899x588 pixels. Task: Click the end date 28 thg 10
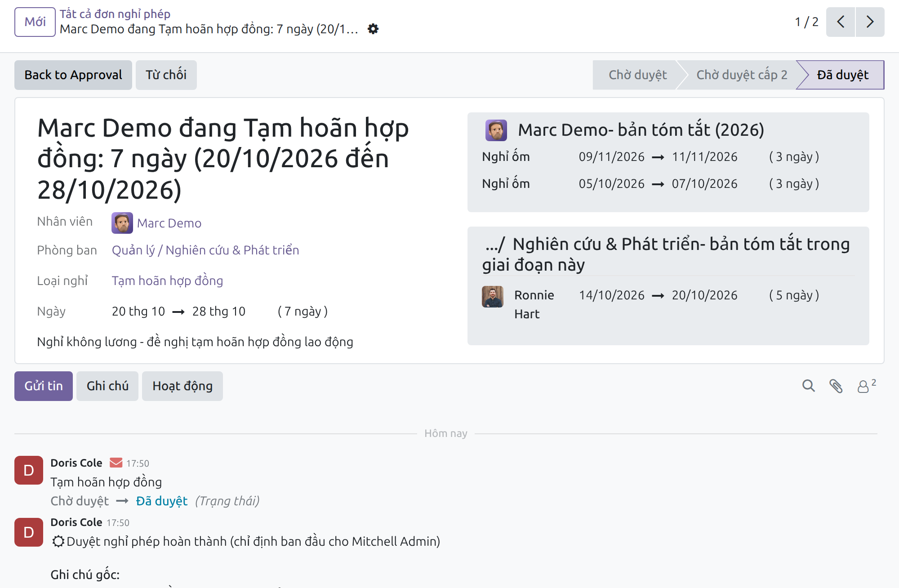[x=219, y=312]
